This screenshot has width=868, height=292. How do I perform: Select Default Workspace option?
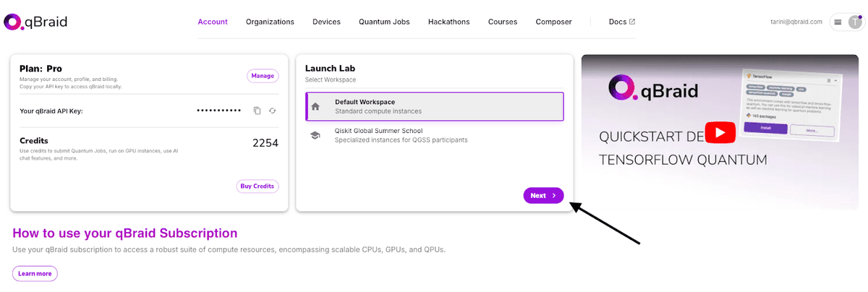[435, 106]
